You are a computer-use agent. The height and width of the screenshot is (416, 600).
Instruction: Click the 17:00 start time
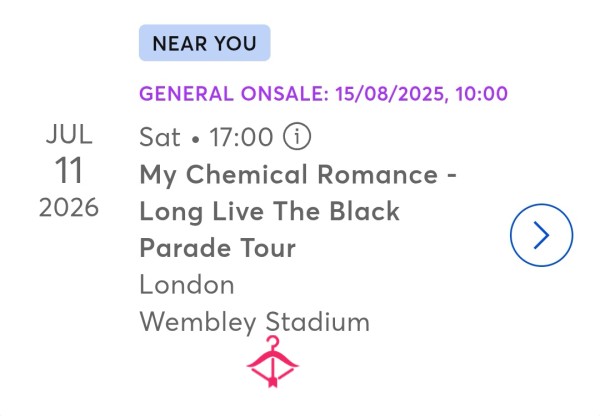[x=241, y=137]
